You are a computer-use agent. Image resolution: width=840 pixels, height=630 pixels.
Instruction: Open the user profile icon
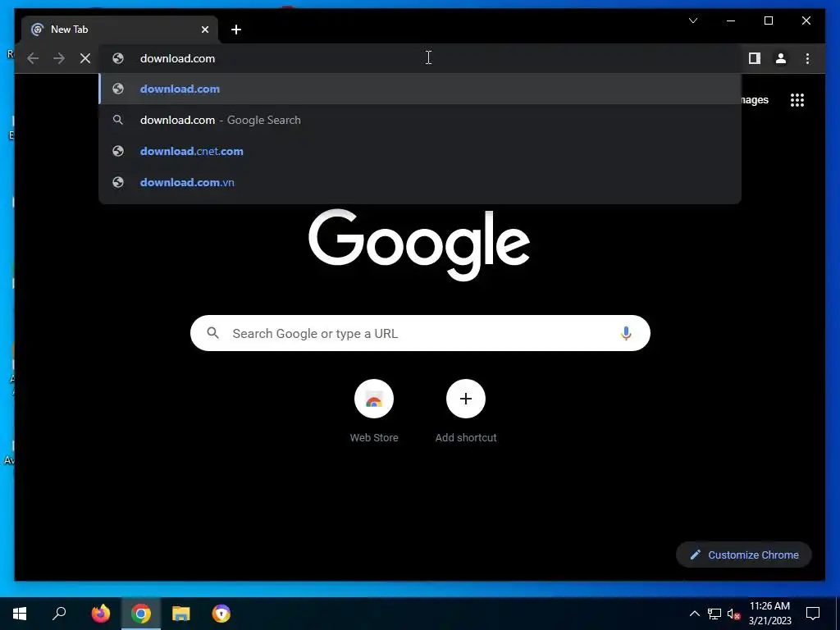[781, 58]
